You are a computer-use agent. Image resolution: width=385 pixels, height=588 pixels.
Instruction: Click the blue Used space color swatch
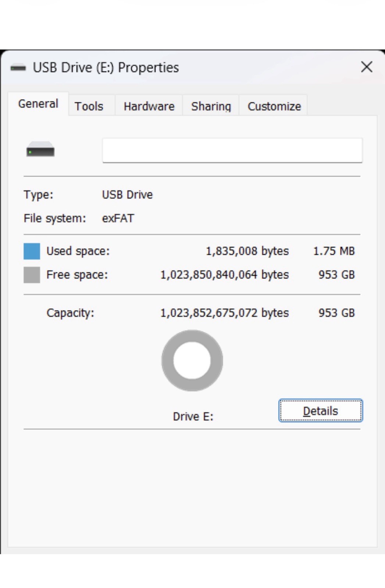[x=32, y=251]
